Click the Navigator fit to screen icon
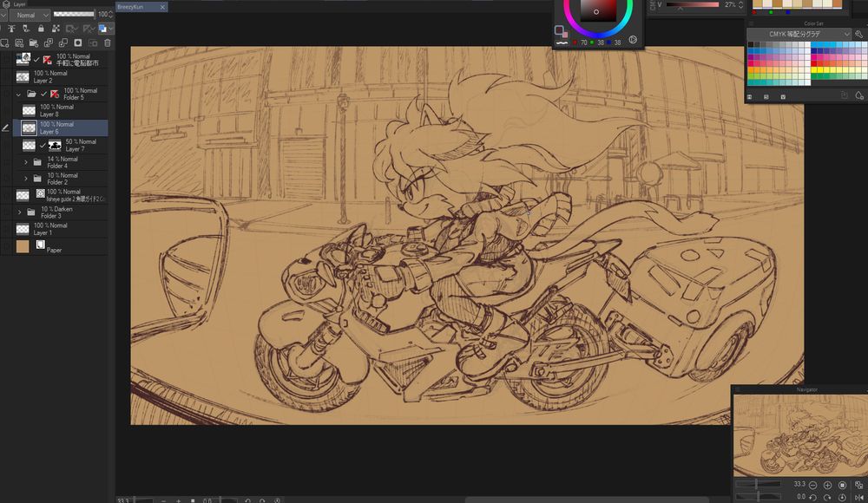This screenshot has height=503, width=868. [x=858, y=485]
